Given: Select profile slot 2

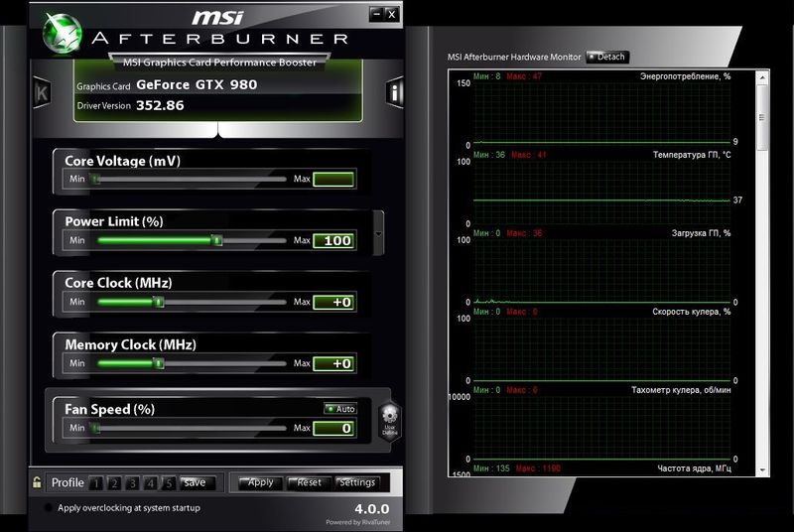Looking at the screenshot, I should coord(114,483).
